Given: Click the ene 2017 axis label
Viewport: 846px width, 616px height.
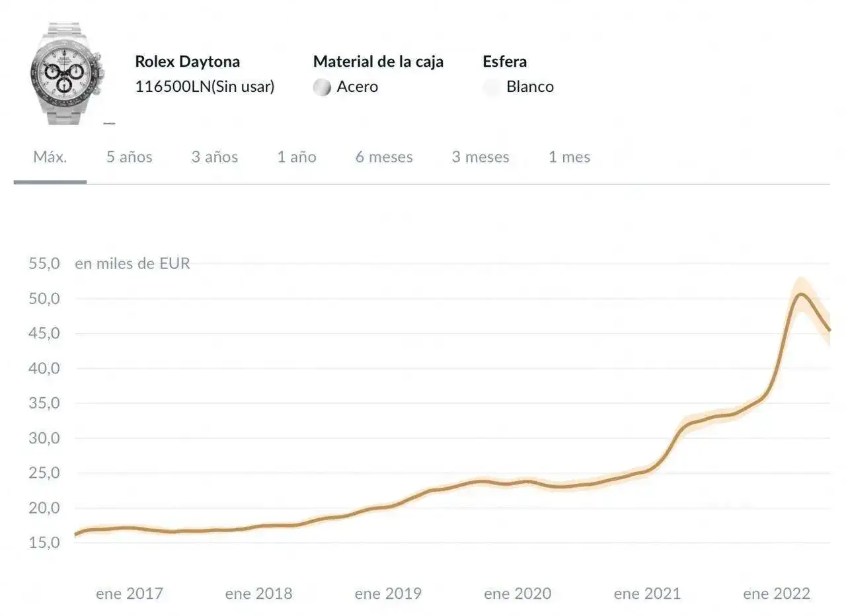Looking at the screenshot, I should (x=129, y=594).
